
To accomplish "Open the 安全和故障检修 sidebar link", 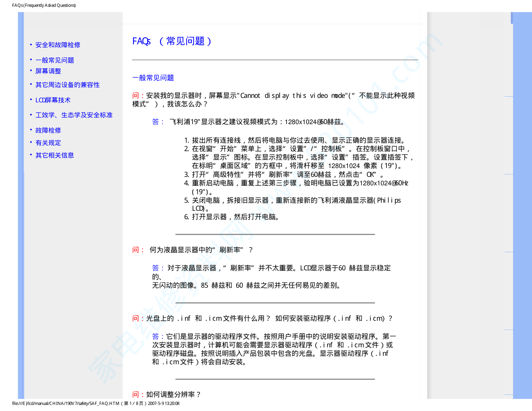I will (58, 45).
